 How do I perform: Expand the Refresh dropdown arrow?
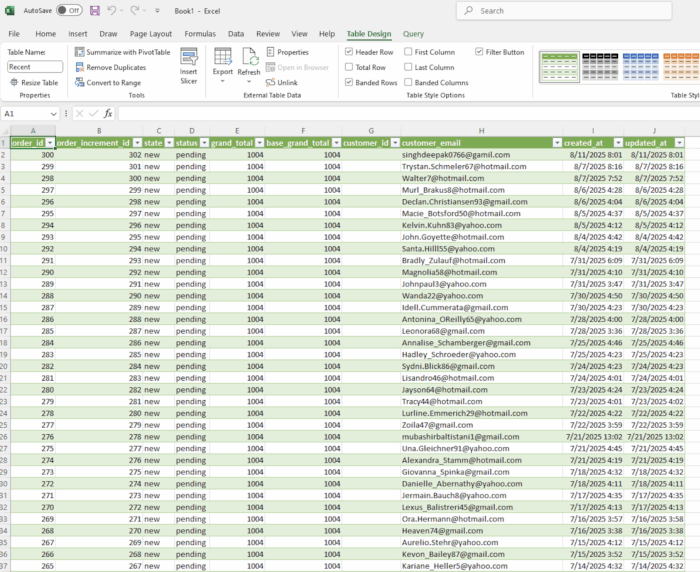249,81
